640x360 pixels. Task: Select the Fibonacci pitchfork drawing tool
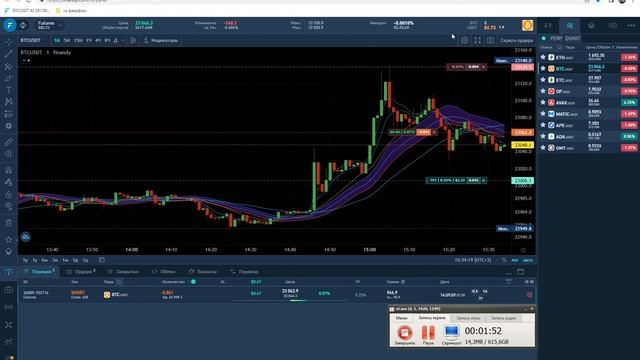click(9, 66)
